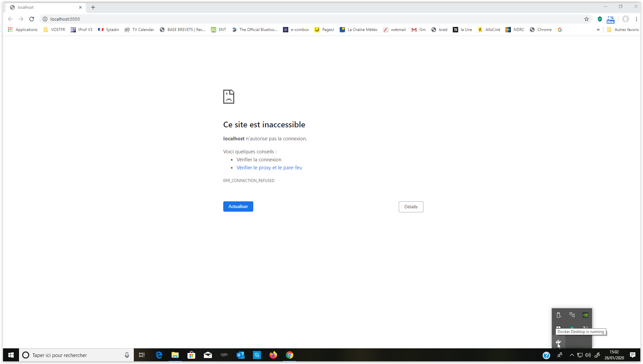Open the Vérifier le proxy et le pare-feu link
643x364 pixels.
(269, 168)
